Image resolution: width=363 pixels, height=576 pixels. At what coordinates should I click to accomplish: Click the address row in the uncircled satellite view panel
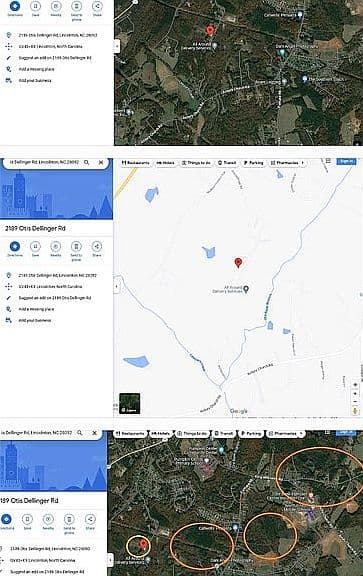point(58,35)
